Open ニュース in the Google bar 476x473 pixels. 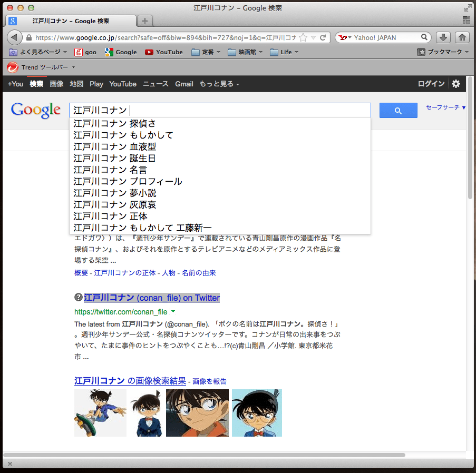pyautogui.click(x=156, y=84)
